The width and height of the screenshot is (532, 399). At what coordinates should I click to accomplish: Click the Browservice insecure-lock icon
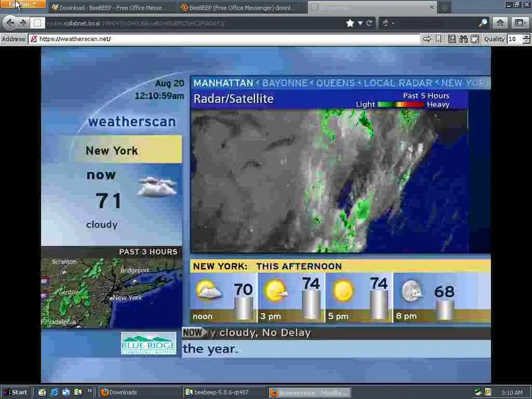click(33, 39)
